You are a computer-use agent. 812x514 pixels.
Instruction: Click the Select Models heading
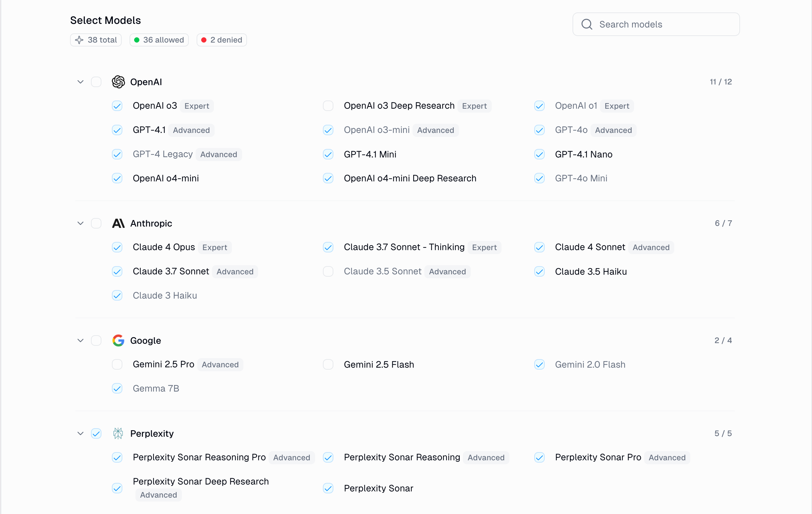[x=106, y=20]
